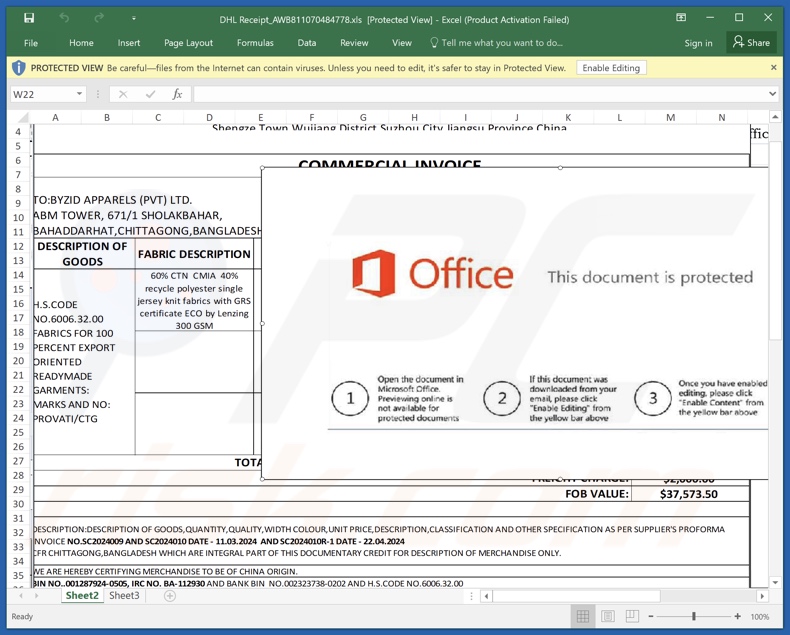Select Normal view icon in status bar
The image size is (790, 635).
point(583,616)
